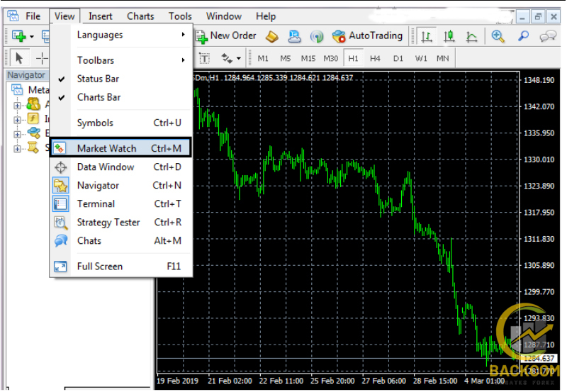Restore down the chart window

538,16
